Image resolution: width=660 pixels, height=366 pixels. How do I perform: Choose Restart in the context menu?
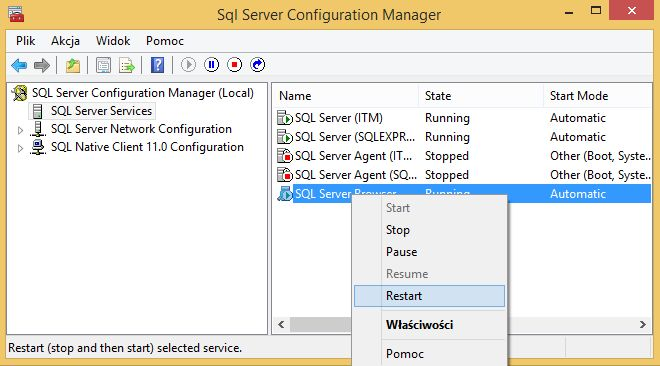tap(429, 296)
